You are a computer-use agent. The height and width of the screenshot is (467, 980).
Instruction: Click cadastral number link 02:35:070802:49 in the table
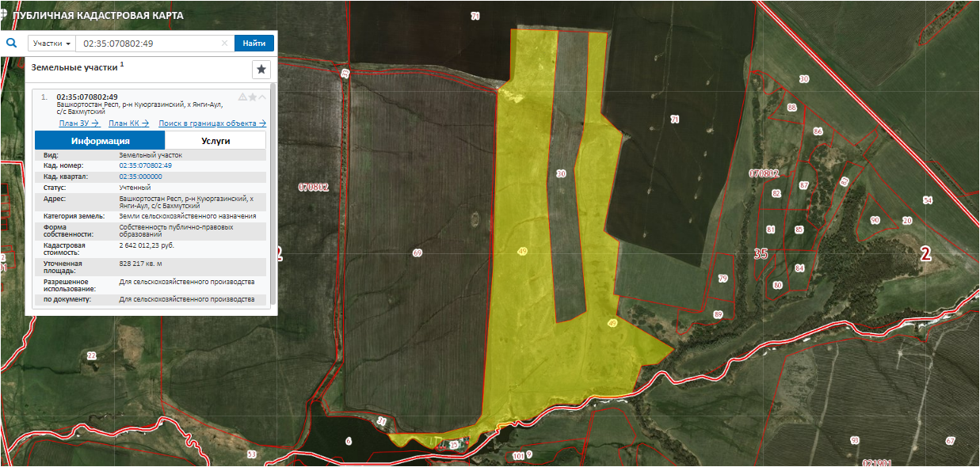145,165
